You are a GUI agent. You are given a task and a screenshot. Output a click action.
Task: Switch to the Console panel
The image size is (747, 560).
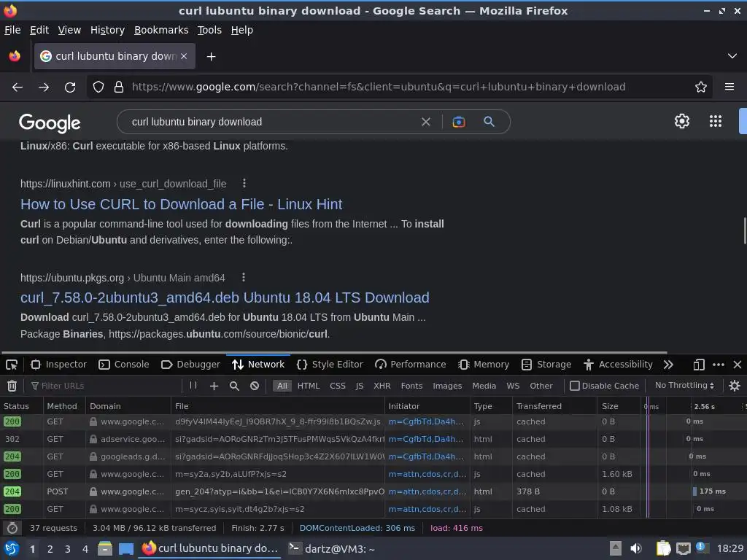pos(124,365)
